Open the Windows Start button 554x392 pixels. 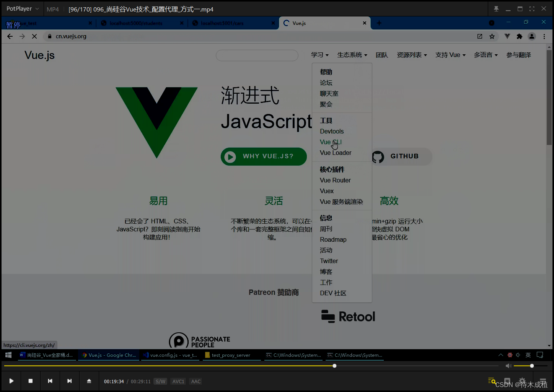(8, 355)
